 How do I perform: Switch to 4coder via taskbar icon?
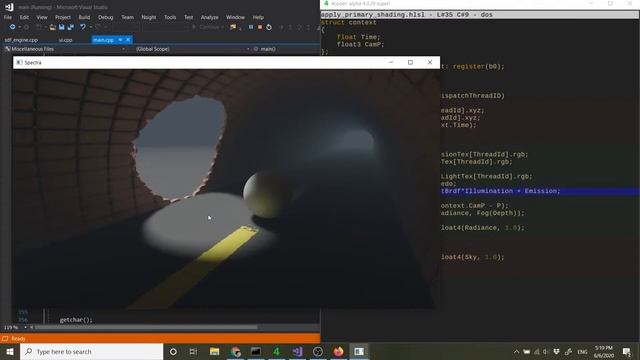tap(276, 351)
